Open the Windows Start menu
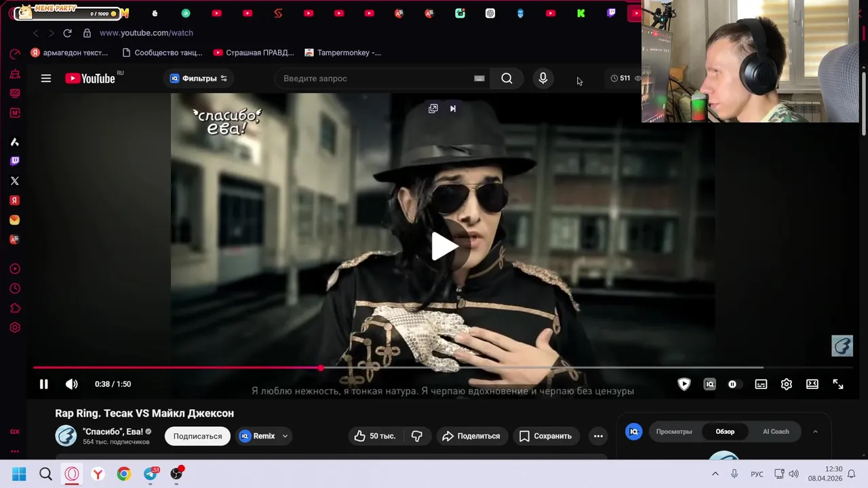 [x=19, y=474]
